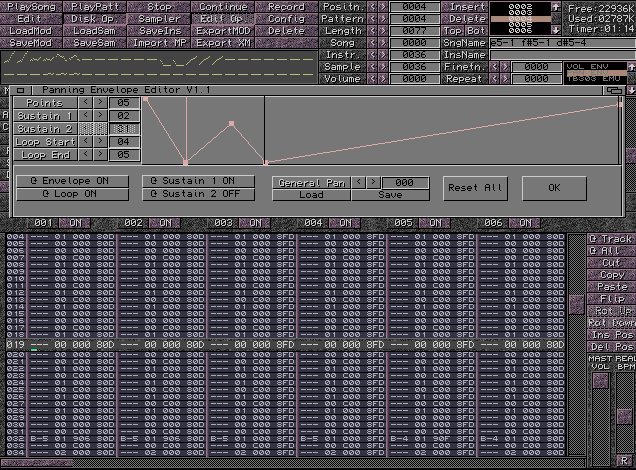Increase Positn. with right arrow
636x470 pixels.
tap(382, 6)
